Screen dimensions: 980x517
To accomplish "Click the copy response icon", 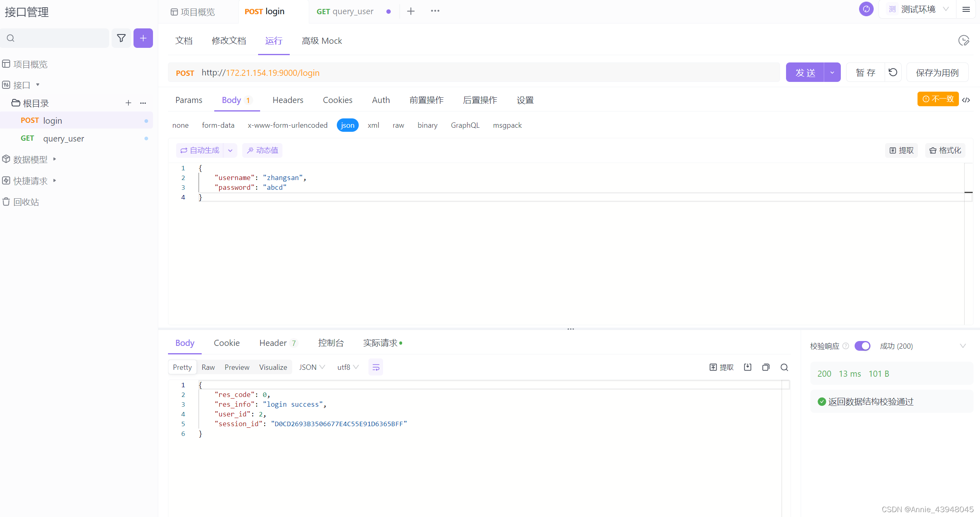I will pos(766,367).
